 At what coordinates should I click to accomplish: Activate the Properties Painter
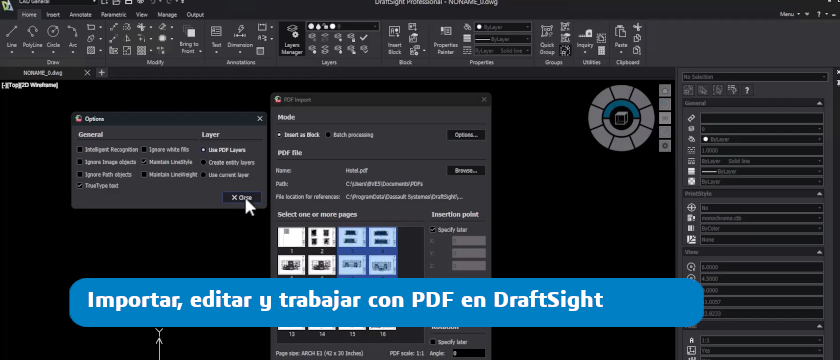[x=446, y=39]
